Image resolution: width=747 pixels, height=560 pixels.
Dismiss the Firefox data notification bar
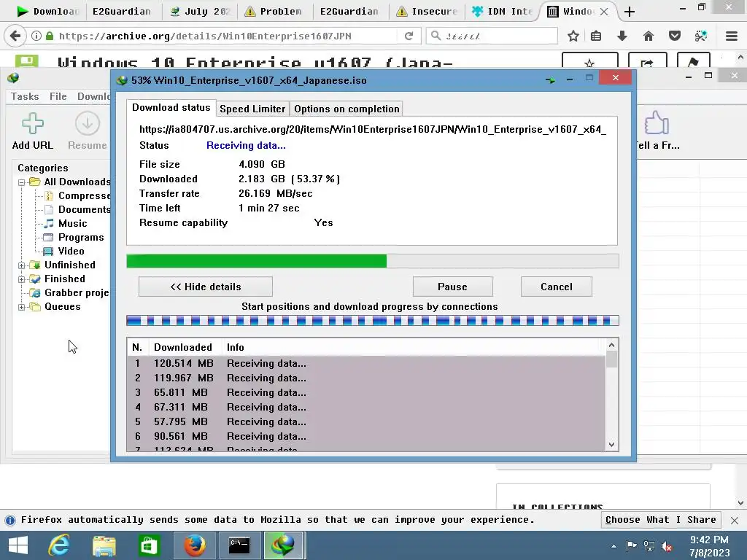pos(734,521)
